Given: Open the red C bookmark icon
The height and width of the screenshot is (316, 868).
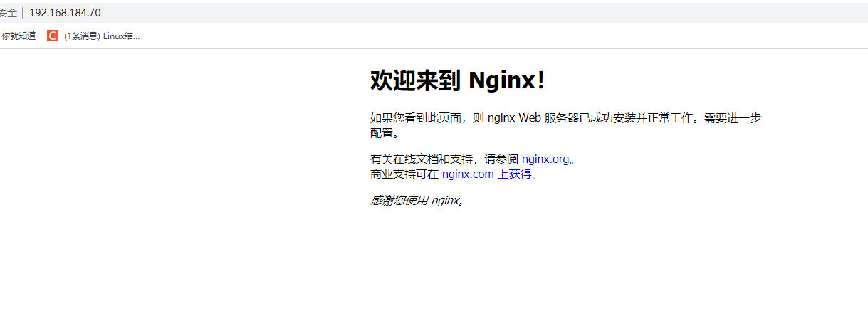Looking at the screenshot, I should [53, 36].
